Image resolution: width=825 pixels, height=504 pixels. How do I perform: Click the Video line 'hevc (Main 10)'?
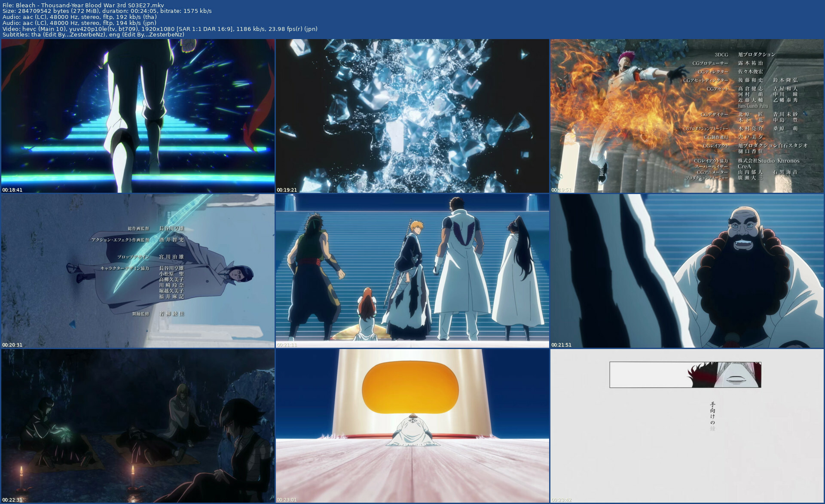pyautogui.click(x=45, y=29)
